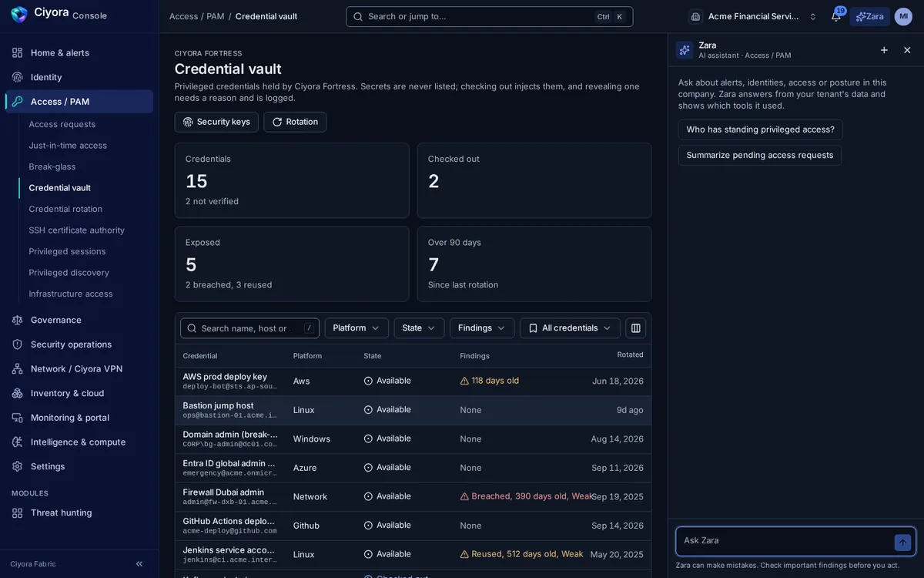Screen dimensions: 924x578
Task: Click the search magnifier icon in credential filter
Action: pos(192,328)
